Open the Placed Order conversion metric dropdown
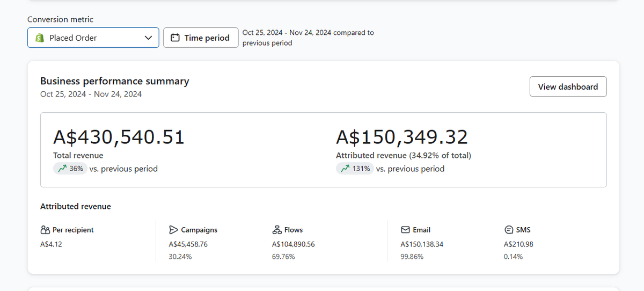The height and width of the screenshot is (291, 644). 93,38
